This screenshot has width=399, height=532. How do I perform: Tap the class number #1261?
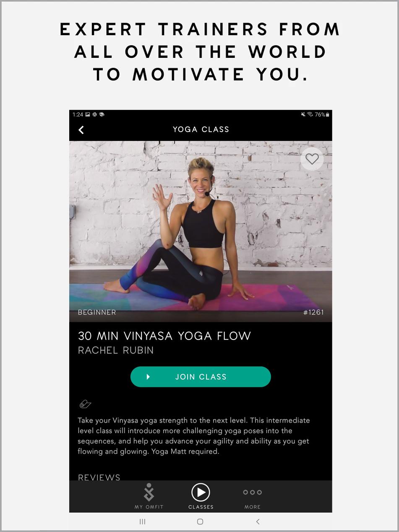(313, 312)
